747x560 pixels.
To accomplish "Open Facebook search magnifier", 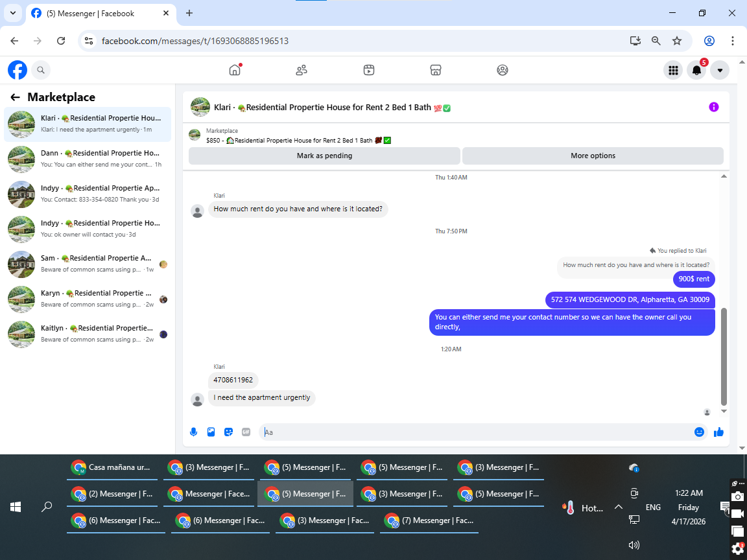I will point(41,70).
